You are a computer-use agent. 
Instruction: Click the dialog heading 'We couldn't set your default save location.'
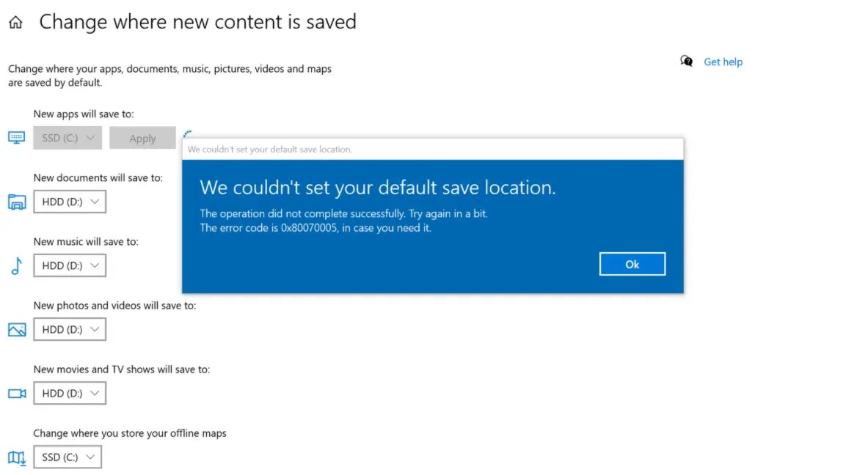(x=378, y=188)
